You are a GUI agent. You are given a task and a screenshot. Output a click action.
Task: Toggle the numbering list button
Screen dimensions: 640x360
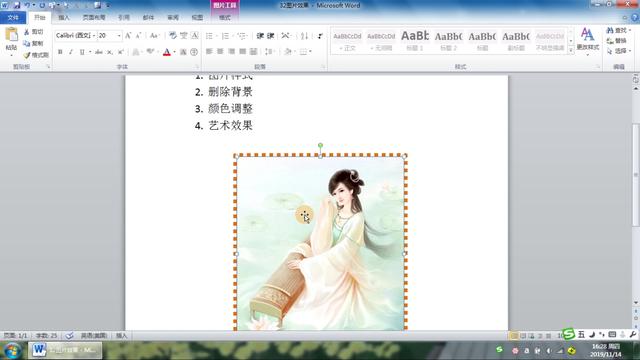coord(225,36)
